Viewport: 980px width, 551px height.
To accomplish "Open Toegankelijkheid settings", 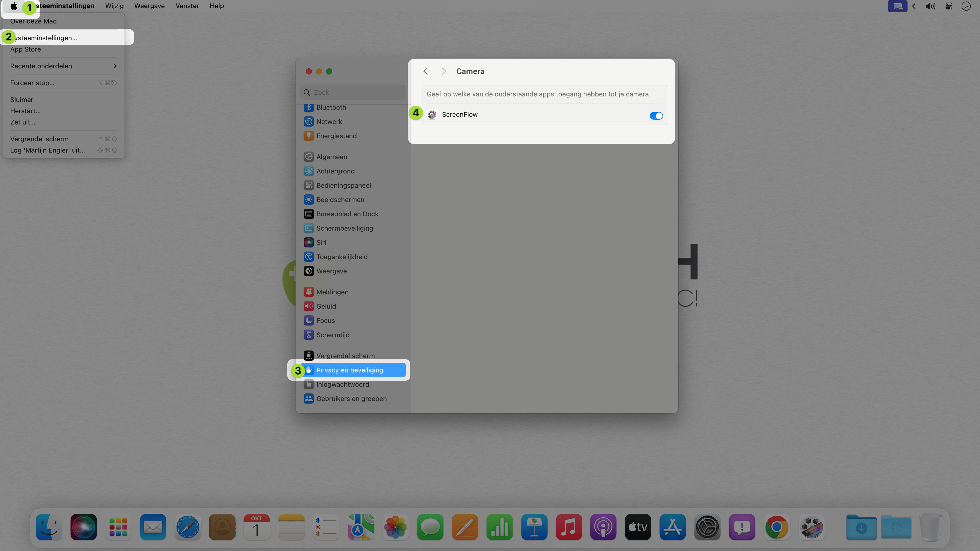I will click(353, 257).
